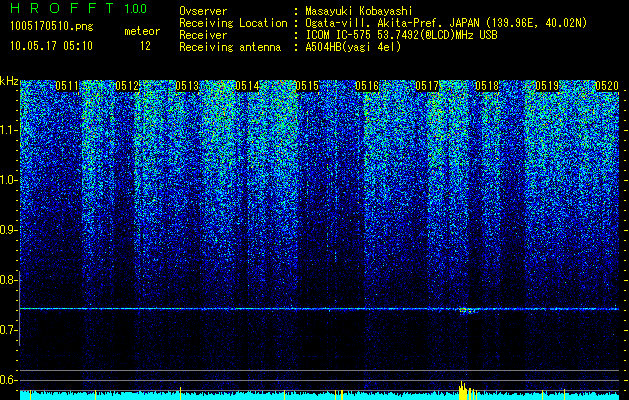This screenshot has height=400, width=629.
Task: Click the date stamp 10.05.17 05:10
Action: click(x=51, y=46)
